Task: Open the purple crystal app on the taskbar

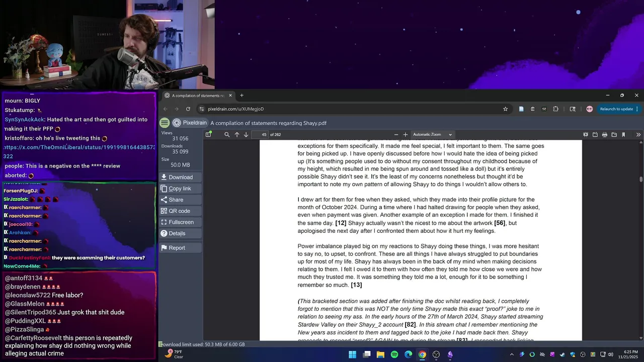Action: point(450,354)
